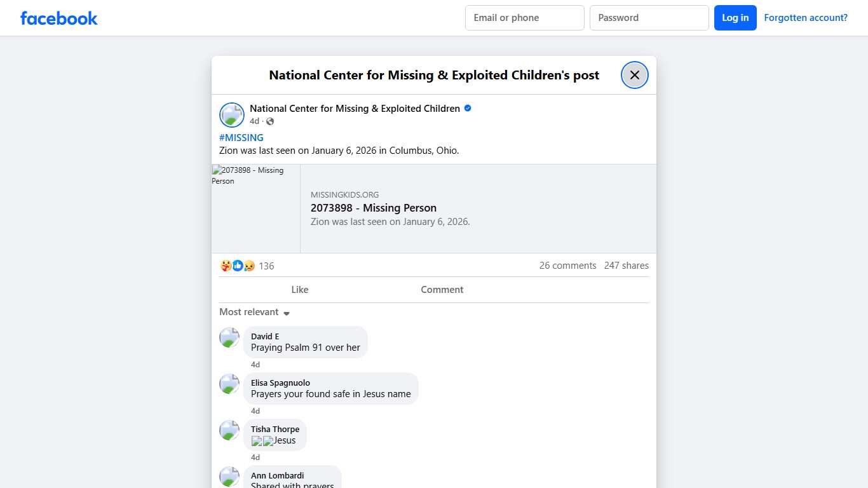Open Elisa Spagnuolo's profile avatar
The height and width of the screenshot is (488, 868).
(x=229, y=384)
